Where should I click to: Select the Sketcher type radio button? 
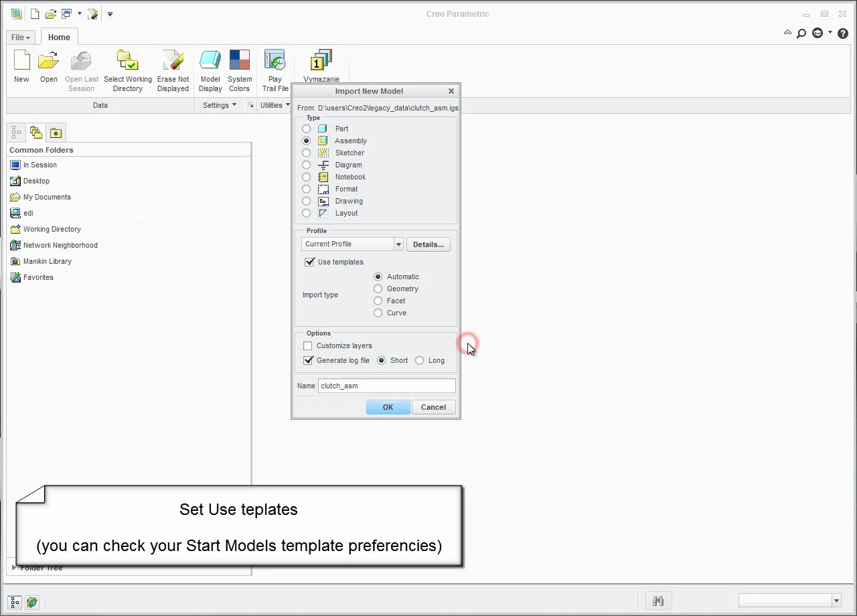click(307, 153)
